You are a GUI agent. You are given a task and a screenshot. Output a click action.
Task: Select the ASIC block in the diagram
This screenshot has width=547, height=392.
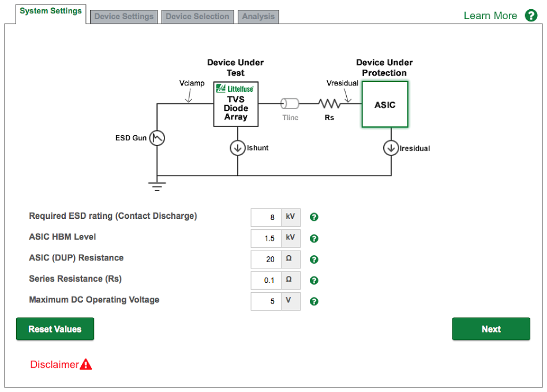tap(385, 104)
